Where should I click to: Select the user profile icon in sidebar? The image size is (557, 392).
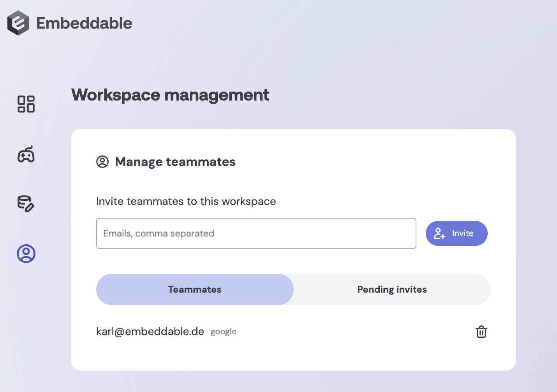pyautogui.click(x=26, y=254)
